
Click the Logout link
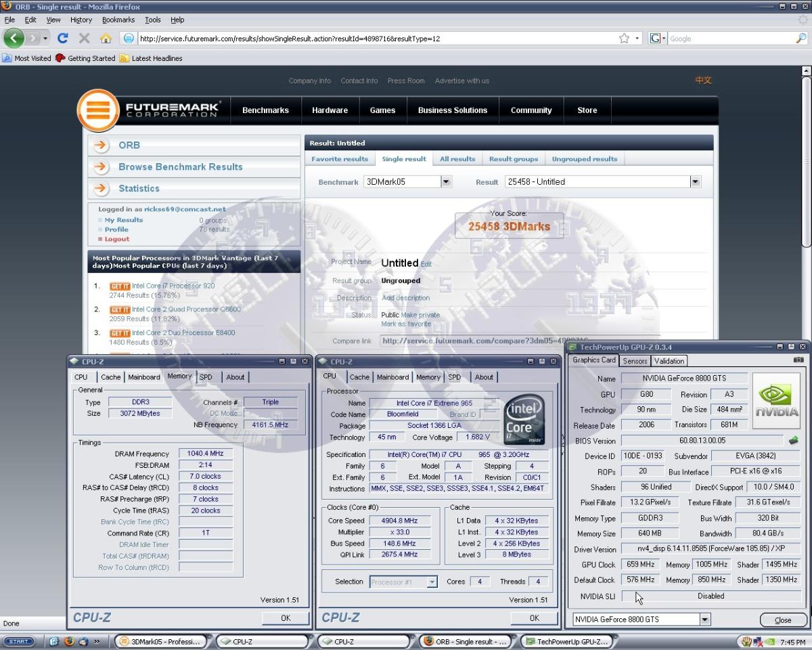[116, 239]
